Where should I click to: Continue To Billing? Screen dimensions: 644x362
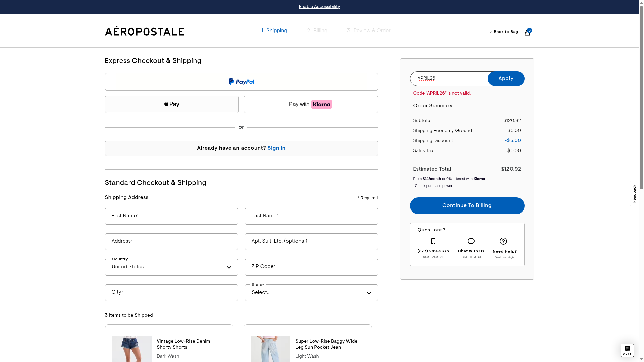(x=467, y=206)
